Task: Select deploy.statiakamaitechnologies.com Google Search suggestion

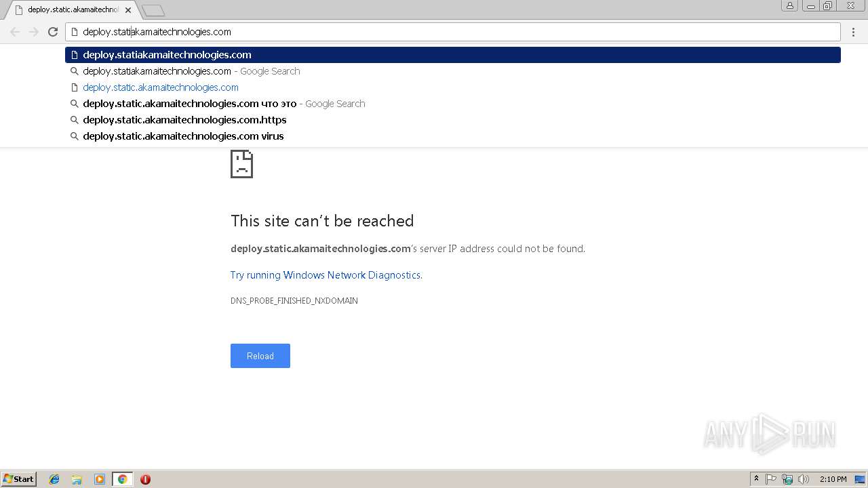Action: point(453,71)
